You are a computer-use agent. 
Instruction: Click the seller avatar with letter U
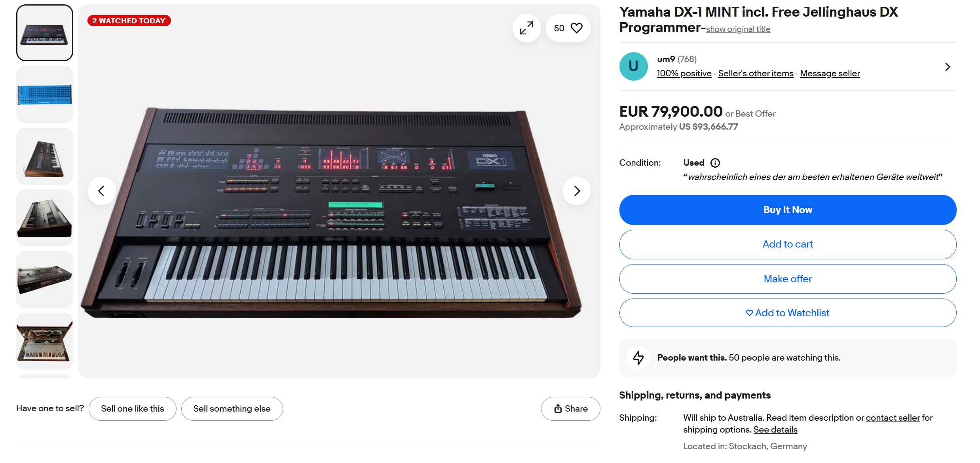(x=633, y=66)
